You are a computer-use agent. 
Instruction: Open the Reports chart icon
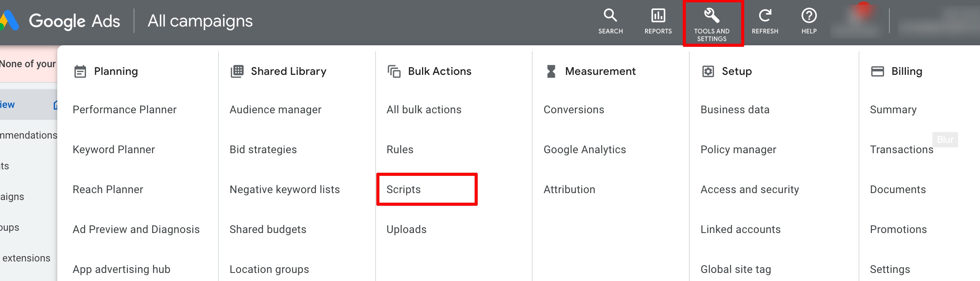pos(658,15)
